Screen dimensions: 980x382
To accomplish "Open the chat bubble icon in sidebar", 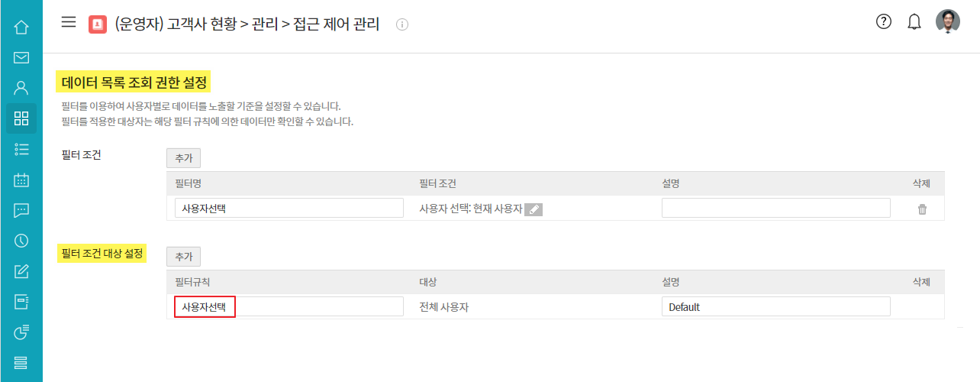I will (21, 210).
